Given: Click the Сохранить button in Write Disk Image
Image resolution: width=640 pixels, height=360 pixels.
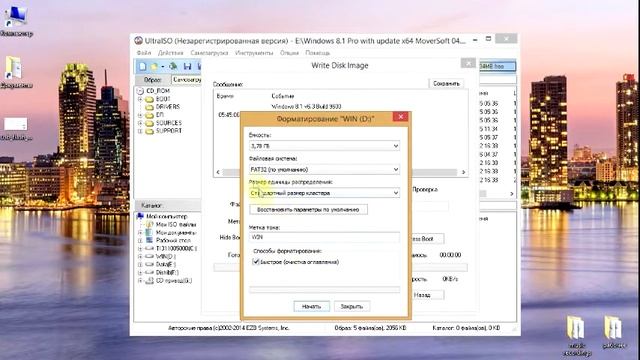Looking at the screenshot, I should tap(446, 83).
